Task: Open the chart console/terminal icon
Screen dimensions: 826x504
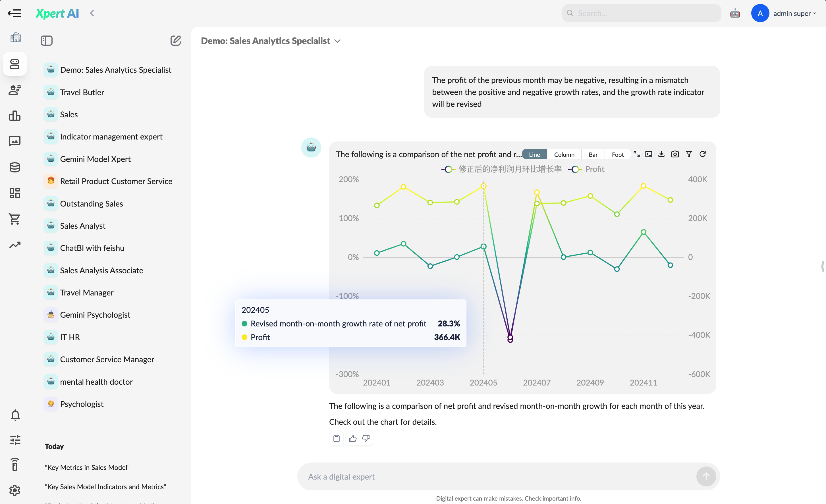Action: [649, 154]
